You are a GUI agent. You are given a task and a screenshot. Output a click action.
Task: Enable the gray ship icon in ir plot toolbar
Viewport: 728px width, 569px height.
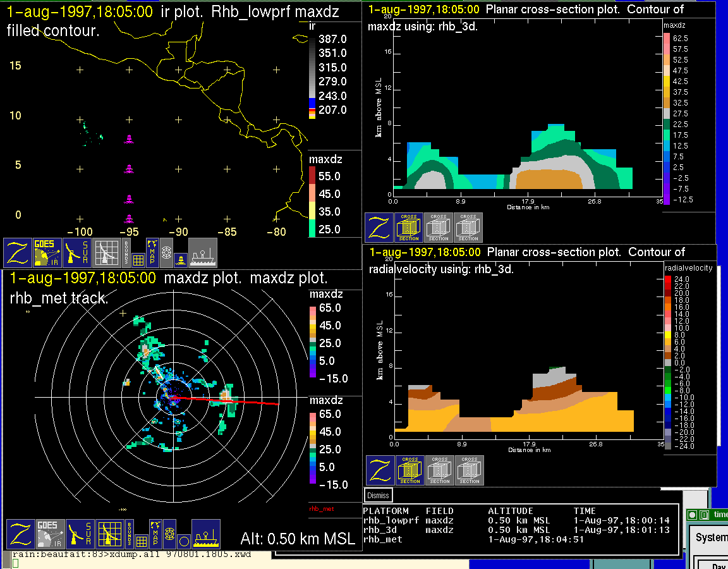(x=203, y=253)
